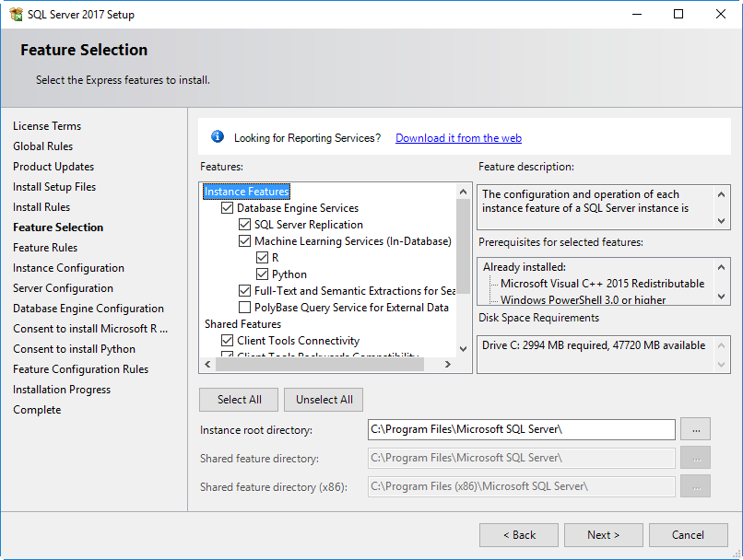Click the Instance root directory field
Viewport: 743px width, 560px height.
pos(521,429)
